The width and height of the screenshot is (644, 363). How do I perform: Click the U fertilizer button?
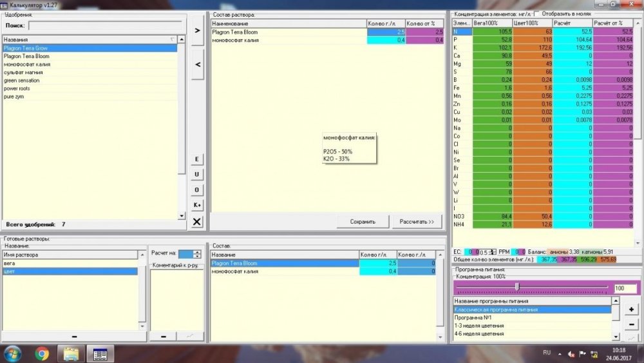click(196, 174)
